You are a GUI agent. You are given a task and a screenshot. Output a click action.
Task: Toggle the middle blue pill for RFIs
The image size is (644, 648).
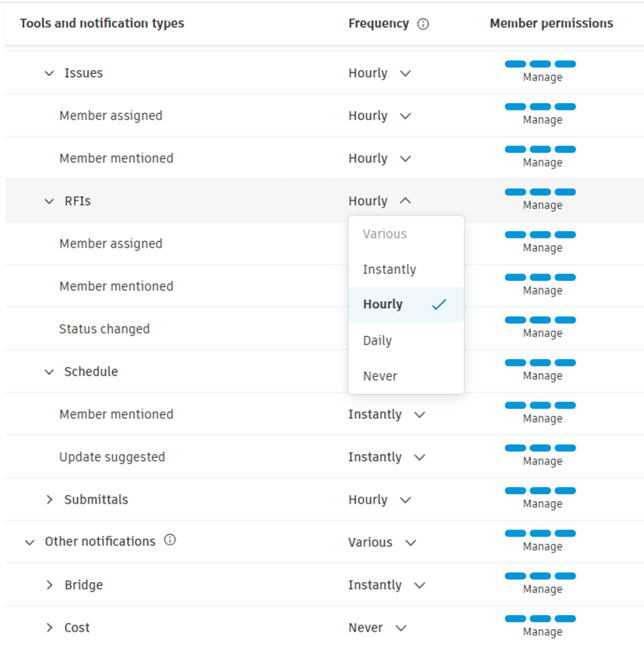[541, 191]
